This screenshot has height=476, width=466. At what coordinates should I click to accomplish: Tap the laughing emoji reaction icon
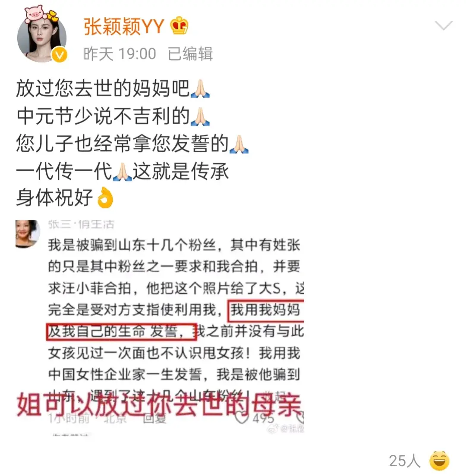(439, 460)
